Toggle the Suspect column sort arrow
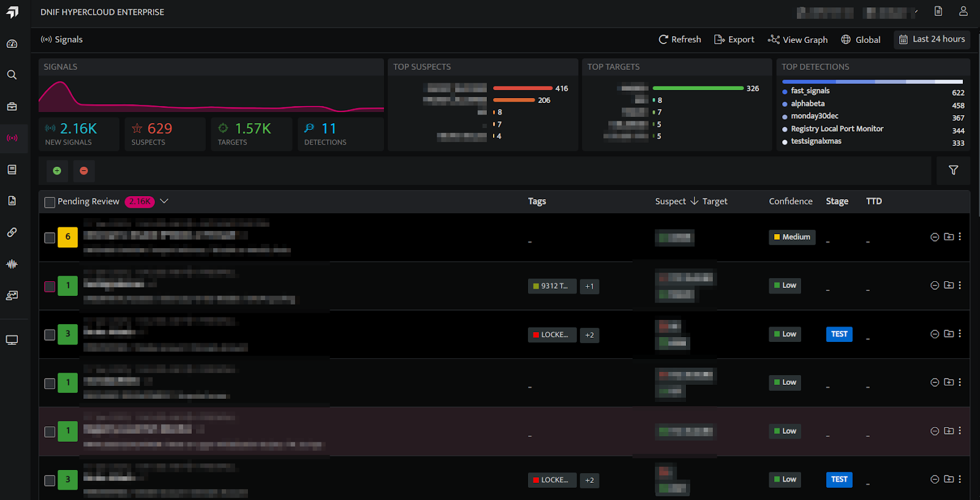The image size is (980, 500). [694, 201]
